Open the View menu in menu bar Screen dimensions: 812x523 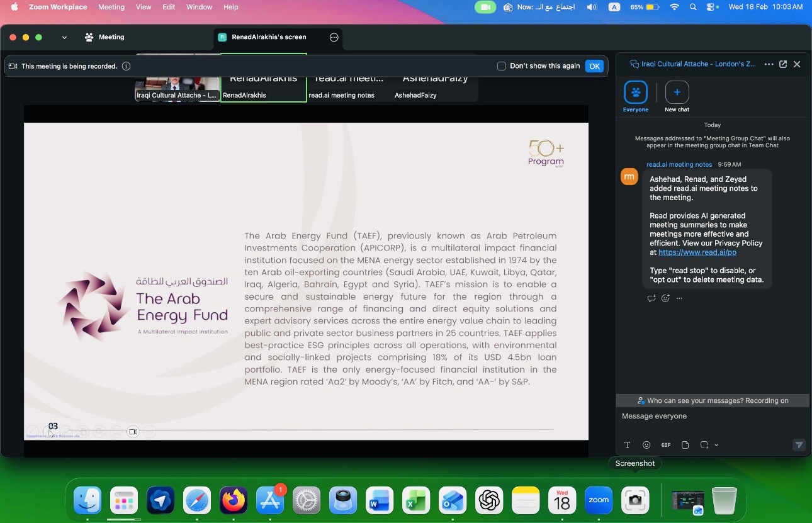tap(144, 7)
